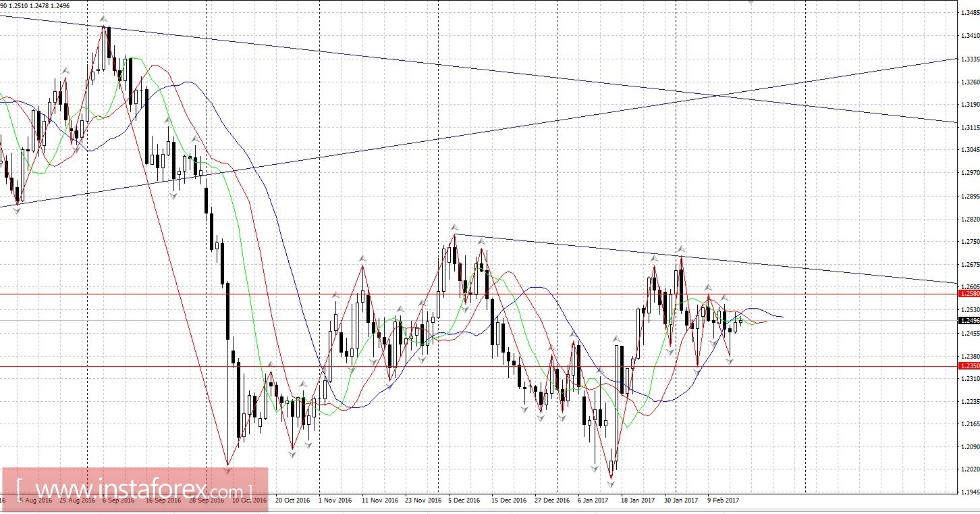This screenshot has height=514, width=980.
Task: Click the 1.2895 price axis label
Action: tap(969, 197)
